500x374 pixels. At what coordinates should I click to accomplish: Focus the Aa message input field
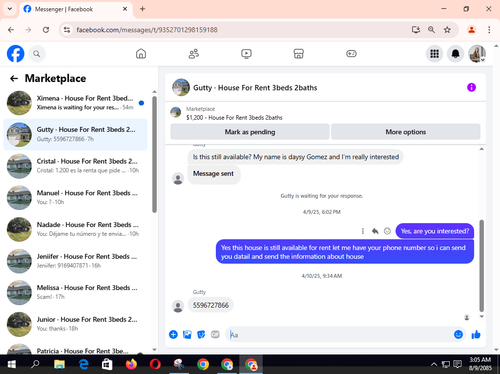[340, 334]
